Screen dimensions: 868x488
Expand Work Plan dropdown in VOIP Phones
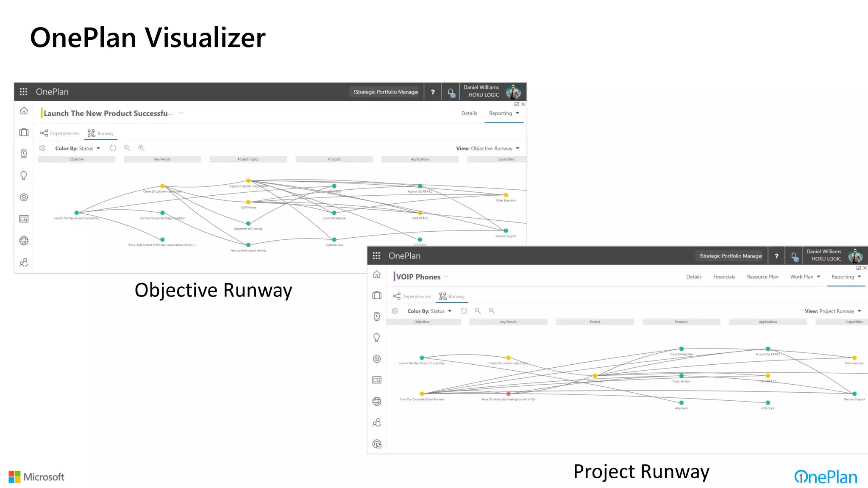[x=805, y=277]
